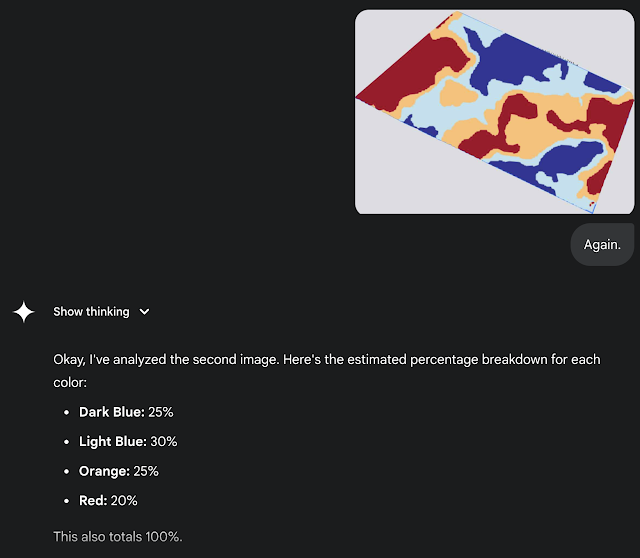This screenshot has width=640, height=558.
Task: Click the Show thinking label
Action: [91, 311]
